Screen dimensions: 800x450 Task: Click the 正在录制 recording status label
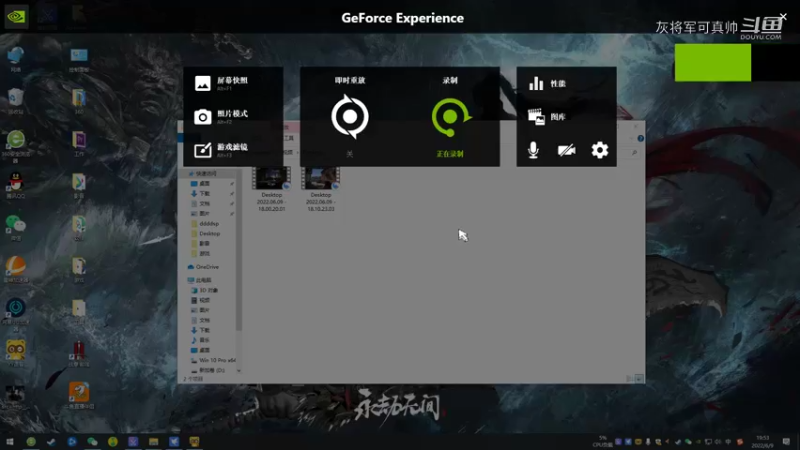click(450, 154)
